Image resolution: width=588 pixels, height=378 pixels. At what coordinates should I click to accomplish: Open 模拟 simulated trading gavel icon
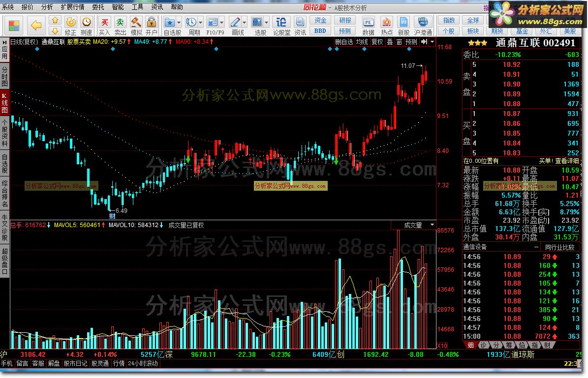(x=136, y=26)
